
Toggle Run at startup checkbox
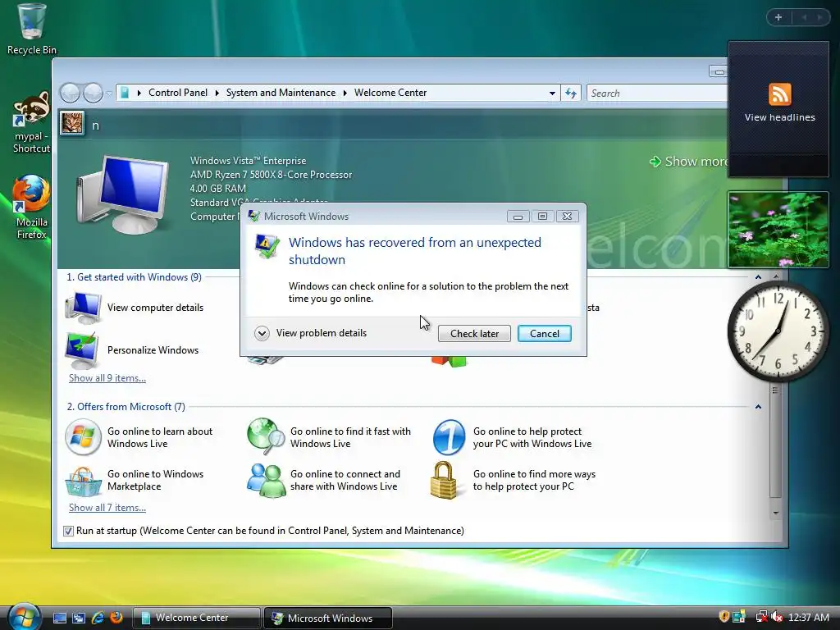point(69,531)
